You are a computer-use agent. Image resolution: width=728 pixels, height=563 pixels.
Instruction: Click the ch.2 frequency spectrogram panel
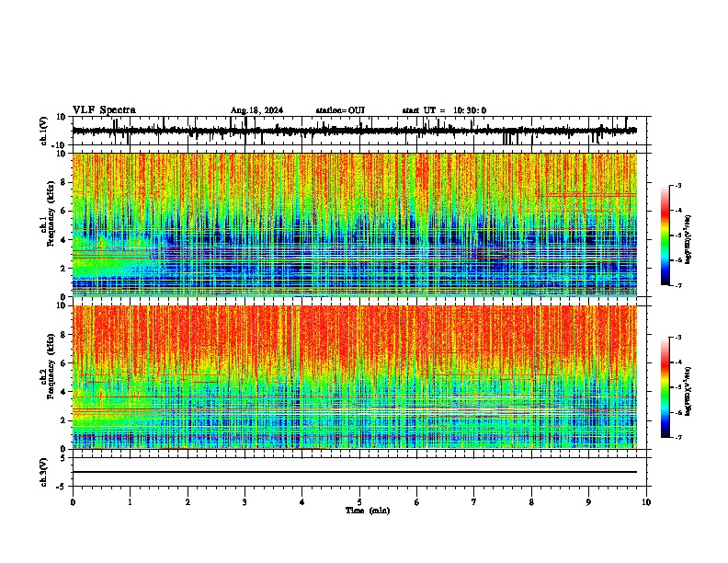pos(355,377)
